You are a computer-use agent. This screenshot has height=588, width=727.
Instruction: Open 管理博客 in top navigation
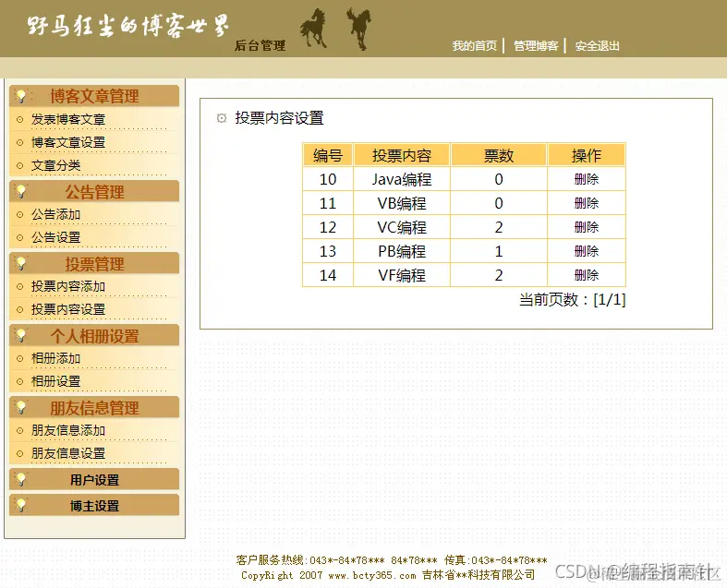[536, 46]
